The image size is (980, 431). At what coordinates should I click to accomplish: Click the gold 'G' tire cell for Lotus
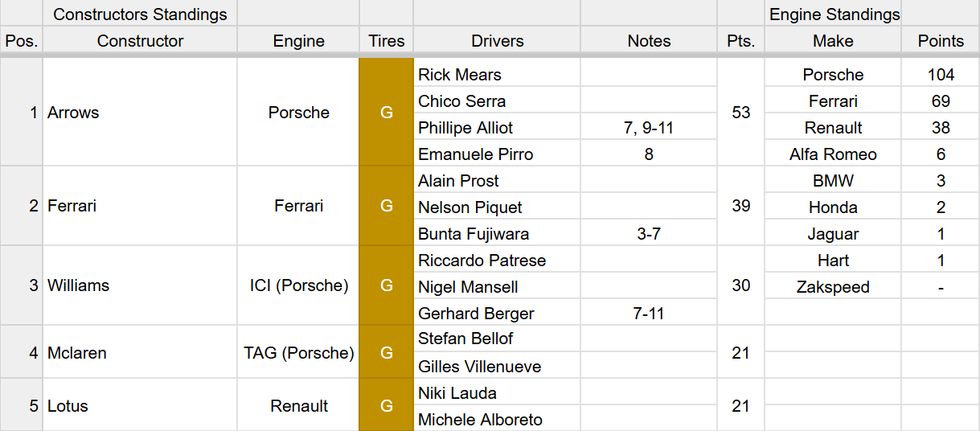(x=386, y=405)
